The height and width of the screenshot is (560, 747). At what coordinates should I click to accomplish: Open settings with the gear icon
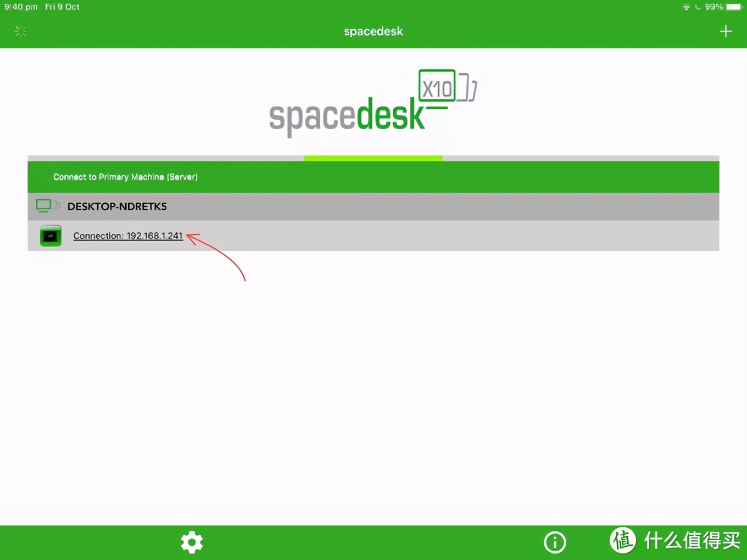coord(192,542)
